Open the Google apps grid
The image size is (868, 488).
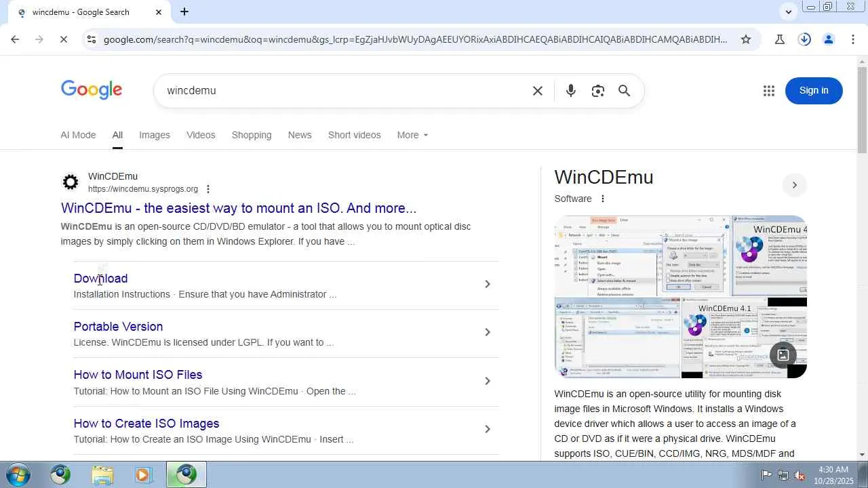click(x=769, y=91)
